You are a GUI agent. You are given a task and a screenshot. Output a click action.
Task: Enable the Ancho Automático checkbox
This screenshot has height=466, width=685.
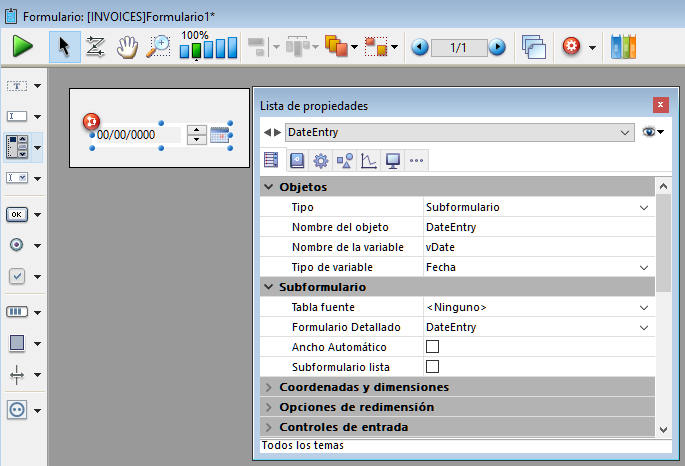[433, 346]
